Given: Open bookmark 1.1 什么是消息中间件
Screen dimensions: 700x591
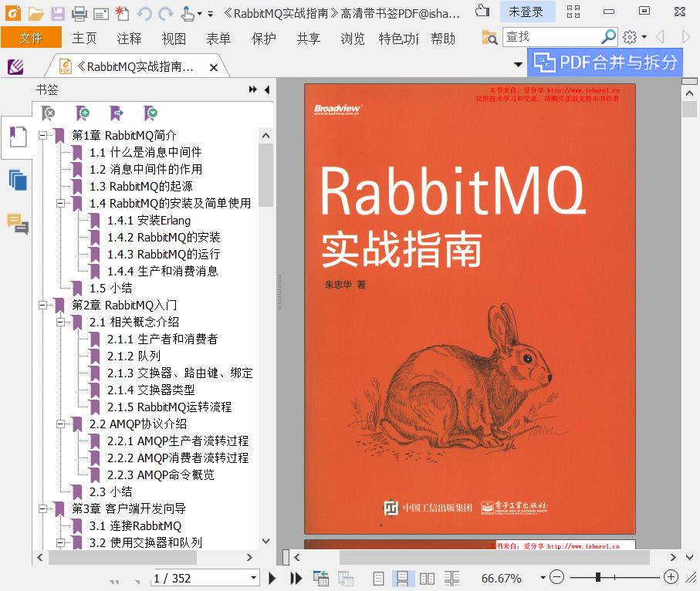Looking at the screenshot, I should (146, 153).
